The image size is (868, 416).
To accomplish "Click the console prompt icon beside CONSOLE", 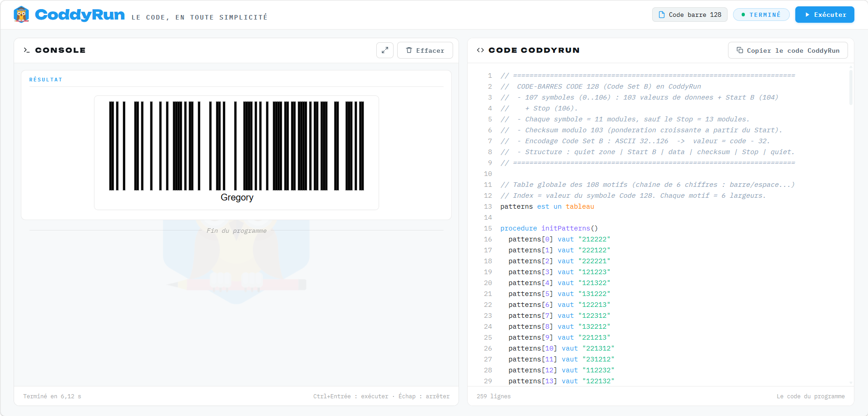I will 27,50.
